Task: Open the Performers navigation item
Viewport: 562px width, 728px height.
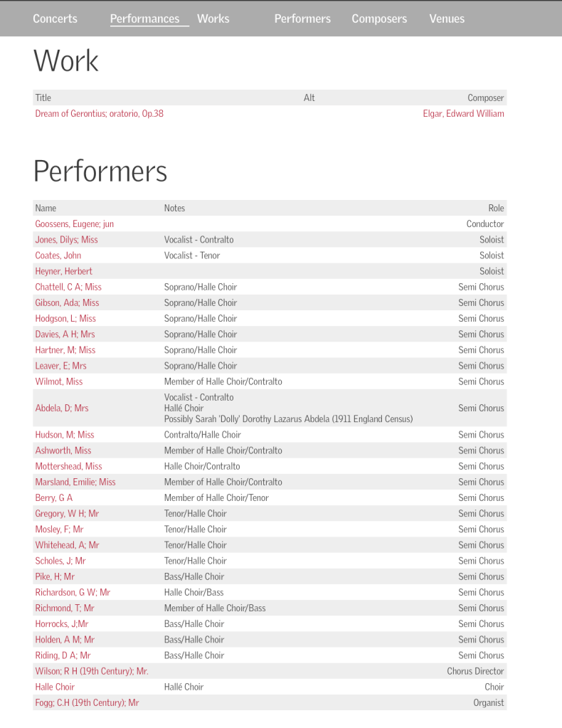Action: pos(302,19)
